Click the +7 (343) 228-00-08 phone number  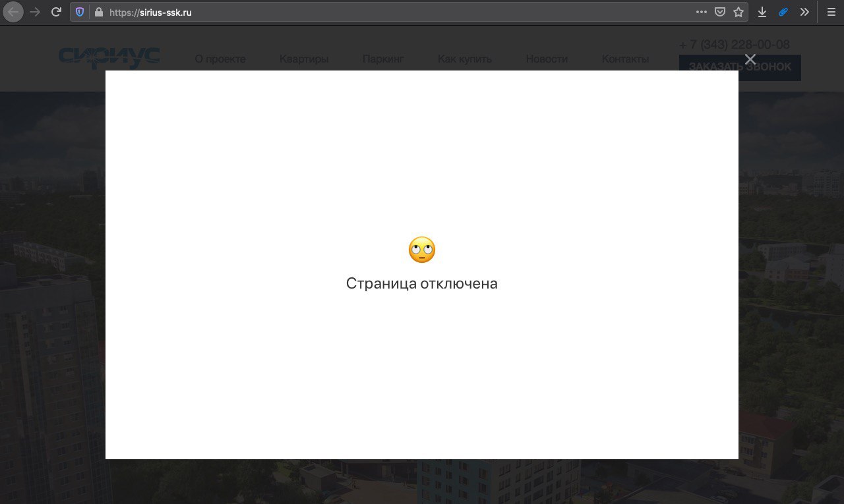coord(735,45)
